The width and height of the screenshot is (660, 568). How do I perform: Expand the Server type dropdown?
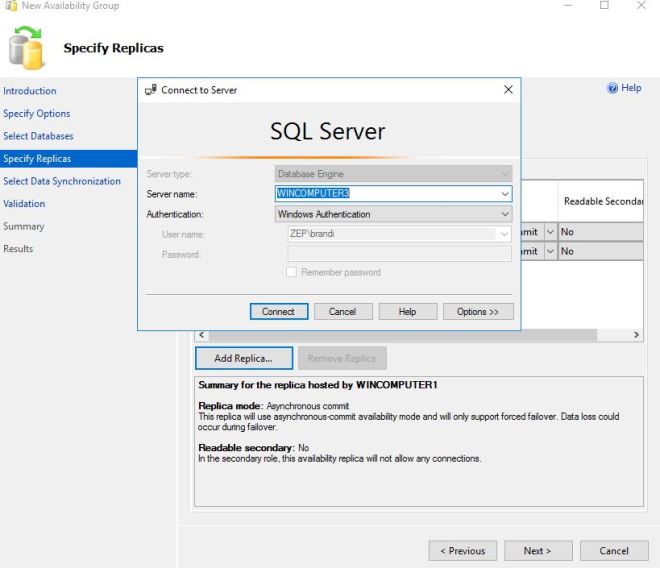505,174
